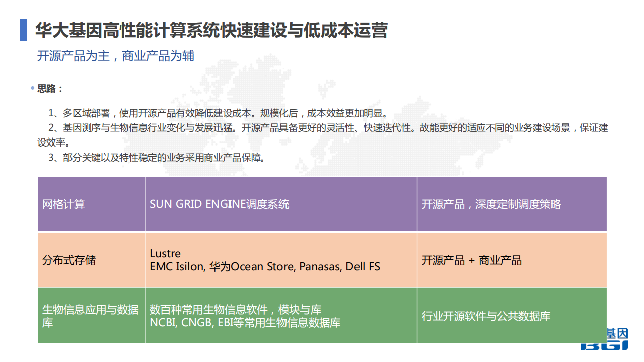Toggle selection of the orange table row
The width and height of the screenshot is (644, 362).
(322, 260)
